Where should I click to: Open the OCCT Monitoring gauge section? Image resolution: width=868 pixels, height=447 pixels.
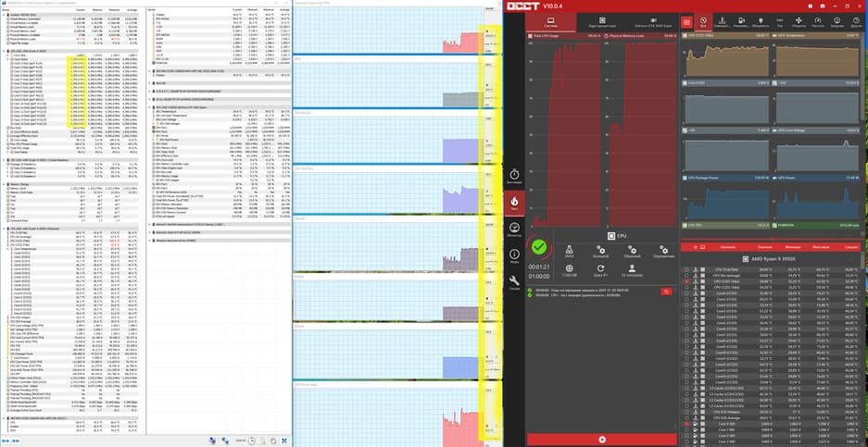(514, 229)
